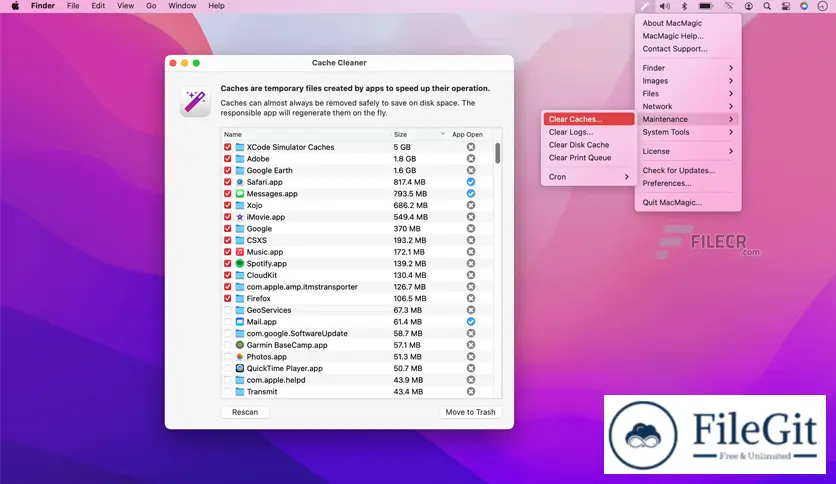Select the com.apple.amp.itmstransporter row
The height and width of the screenshot is (484, 836).
pyautogui.click(x=357, y=287)
